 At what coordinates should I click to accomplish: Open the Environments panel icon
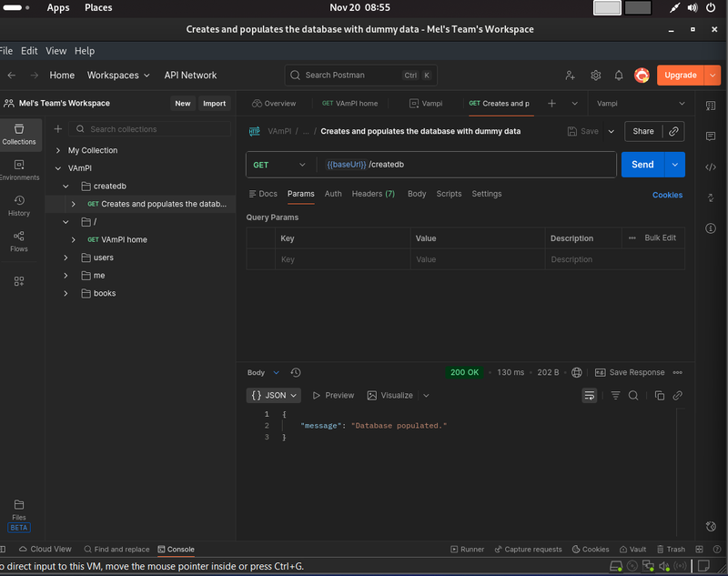(x=18, y=169)
